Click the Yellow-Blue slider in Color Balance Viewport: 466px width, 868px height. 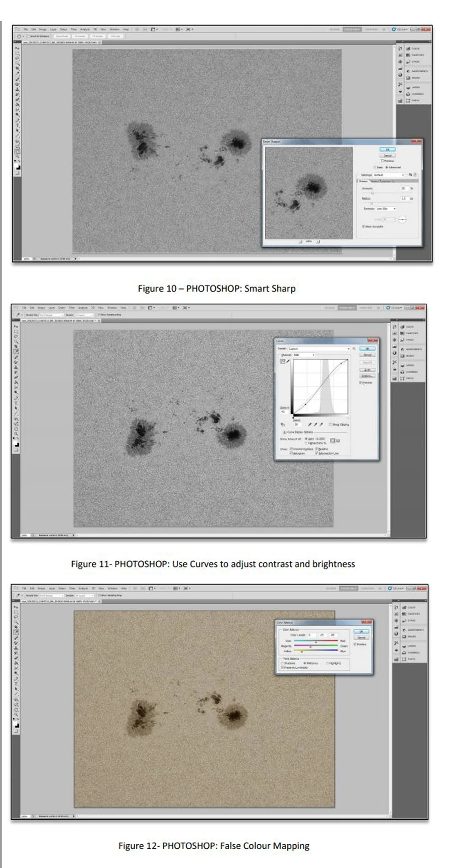tap(316, 651)
